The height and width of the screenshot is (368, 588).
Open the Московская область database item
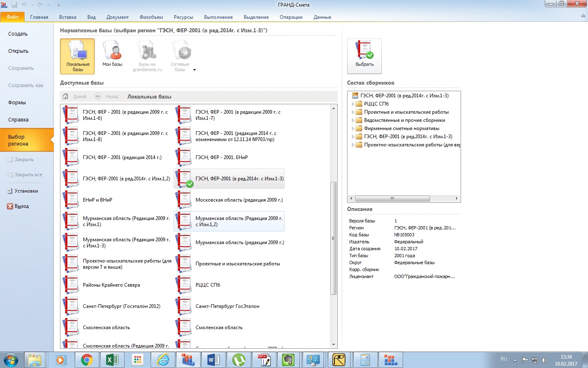[x=239, y=200]
